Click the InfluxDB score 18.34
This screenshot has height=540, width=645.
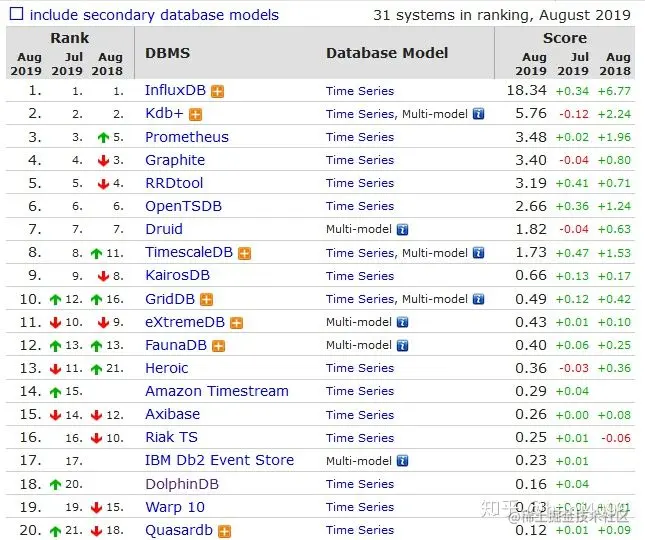click(527, 90)
